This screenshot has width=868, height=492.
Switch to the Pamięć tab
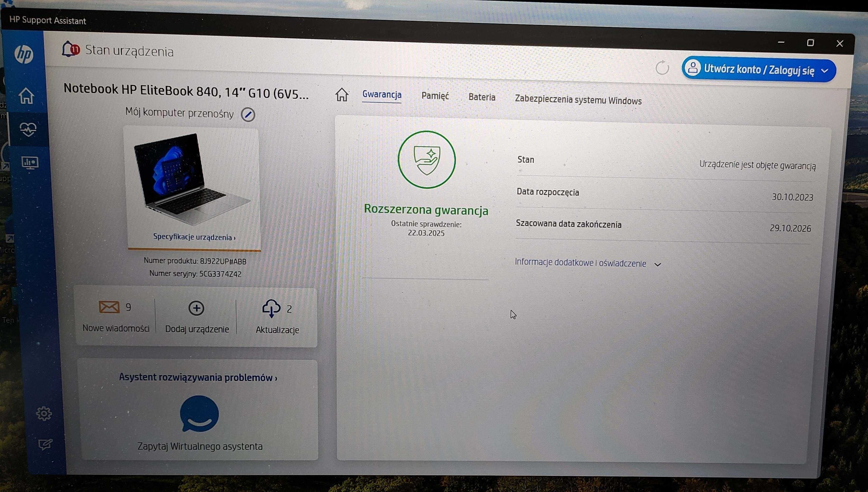click(435, 96)
